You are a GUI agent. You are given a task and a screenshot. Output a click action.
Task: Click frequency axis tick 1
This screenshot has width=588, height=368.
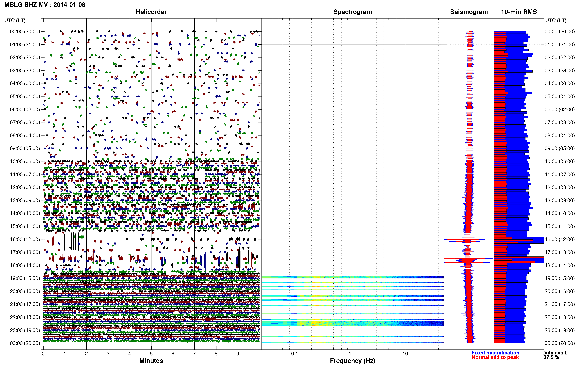pos(350,354)
